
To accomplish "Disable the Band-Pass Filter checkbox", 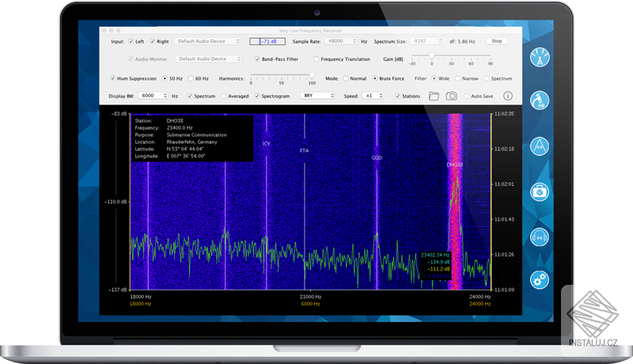I will pos(257,59).
